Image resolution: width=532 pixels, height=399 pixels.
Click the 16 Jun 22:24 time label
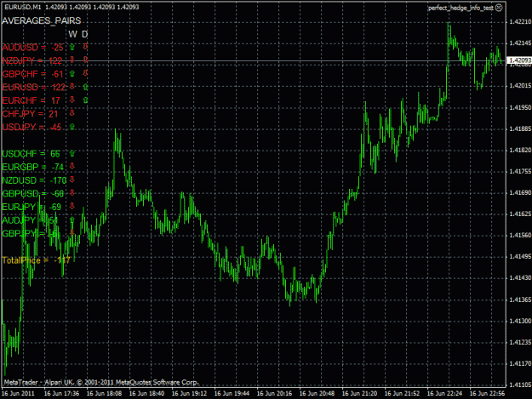[x=444, y=393]
